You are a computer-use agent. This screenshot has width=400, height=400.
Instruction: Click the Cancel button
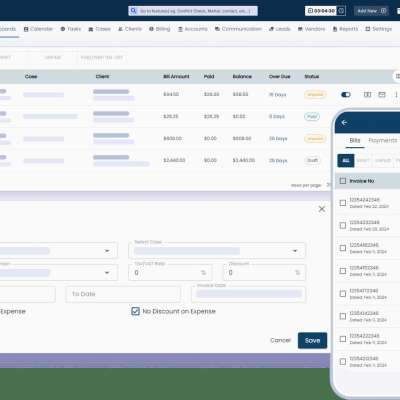(x=280, y=340)
